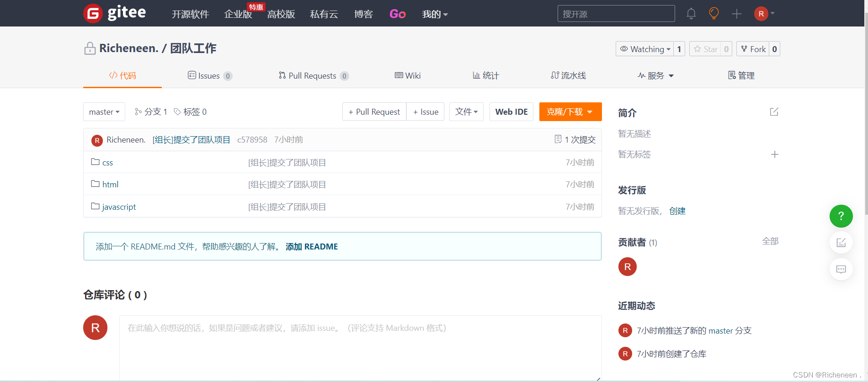The height and width of the screenshot is (382, 868).
Task: Open 私有云 in the navbar
Action: 324,14
